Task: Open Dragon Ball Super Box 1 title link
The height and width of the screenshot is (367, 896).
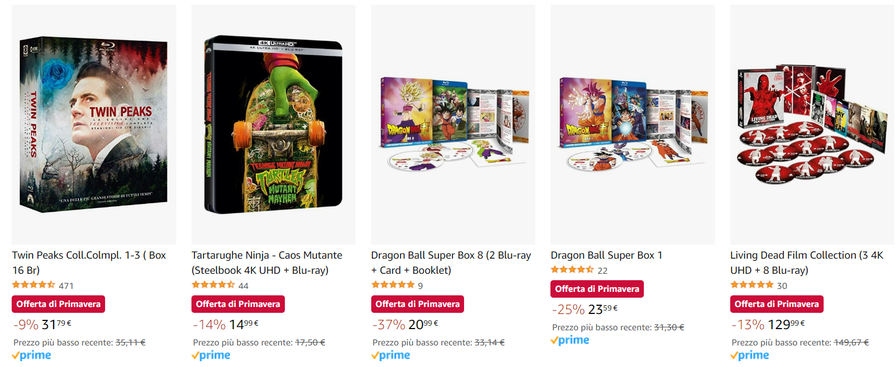Action: click(x=606, y=255)
